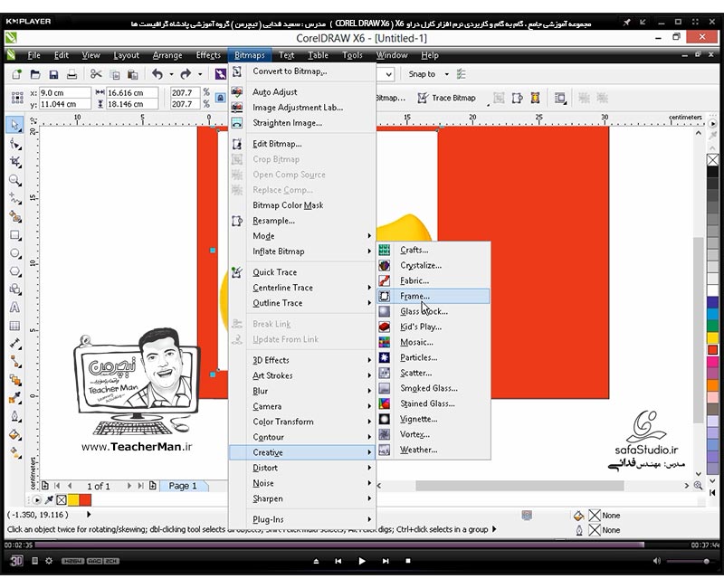This screenshot has height=588, width=724.
Task: Select the Table tool in toolbox
Action: pos(15,326)
